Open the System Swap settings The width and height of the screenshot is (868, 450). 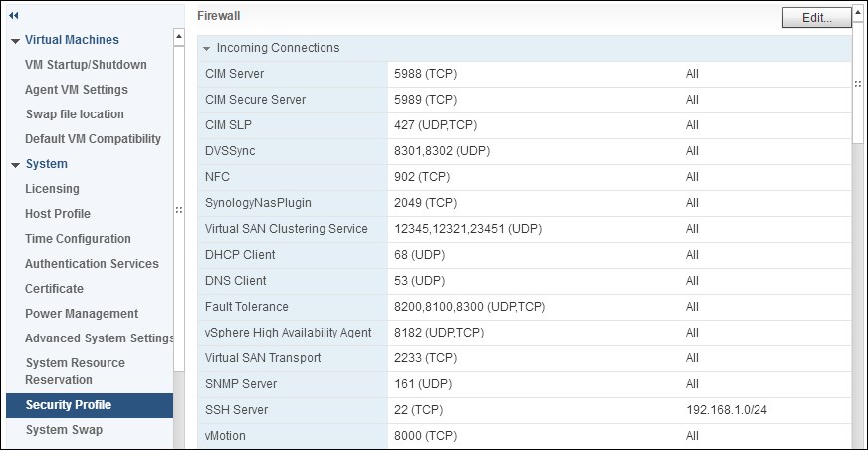[64, 430]
